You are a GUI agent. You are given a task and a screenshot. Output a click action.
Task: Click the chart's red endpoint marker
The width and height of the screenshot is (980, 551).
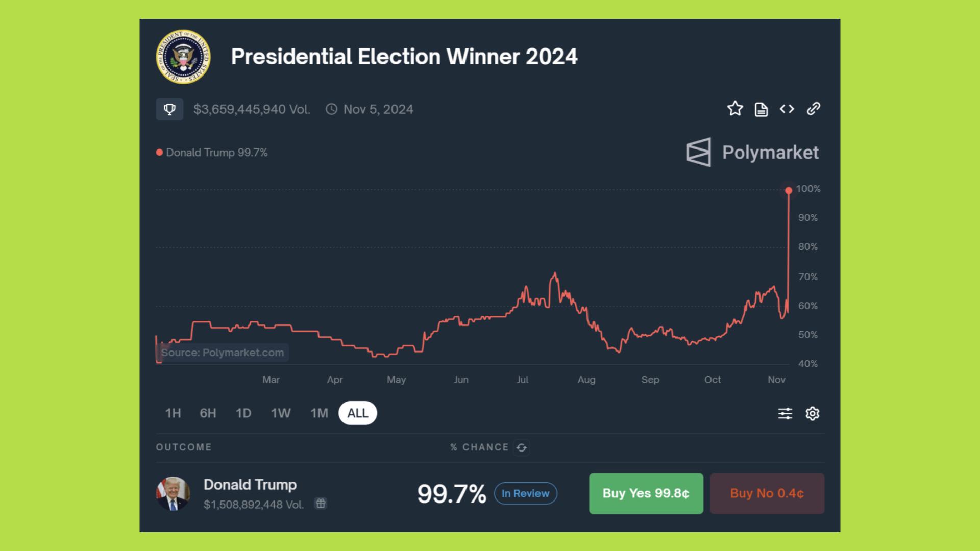tap(789, 190)
